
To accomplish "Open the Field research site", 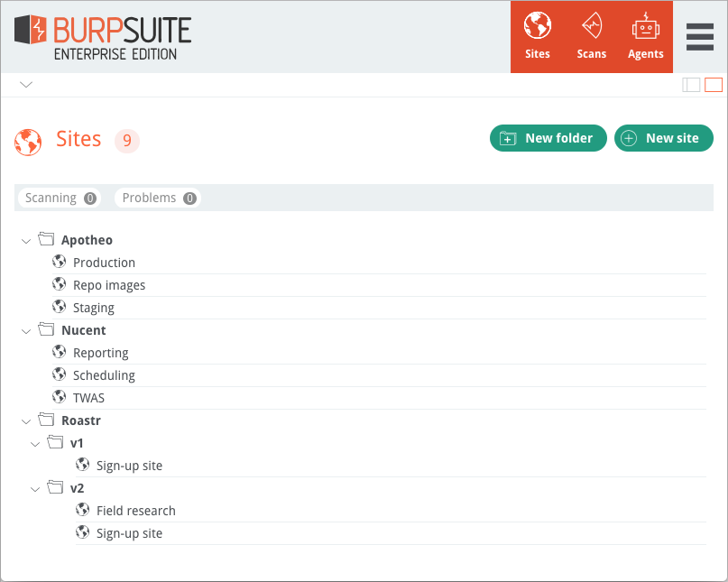I will [x=136, y=511].
